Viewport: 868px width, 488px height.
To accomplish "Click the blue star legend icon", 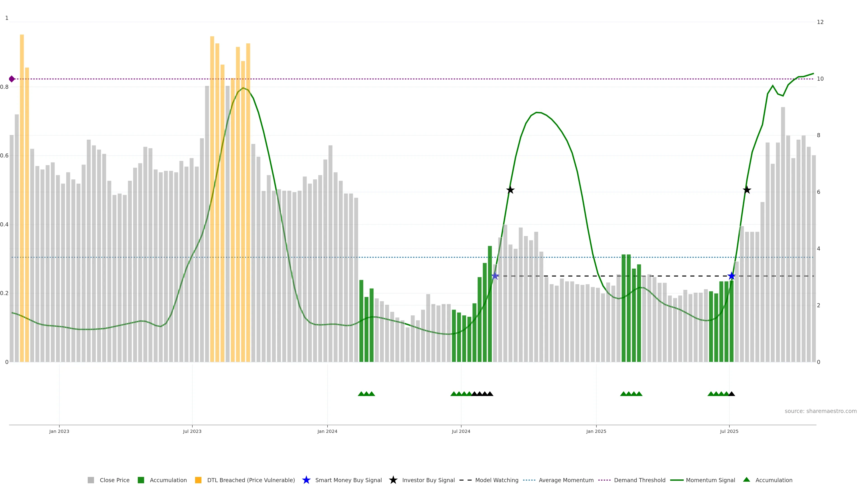I will point(306,480).
